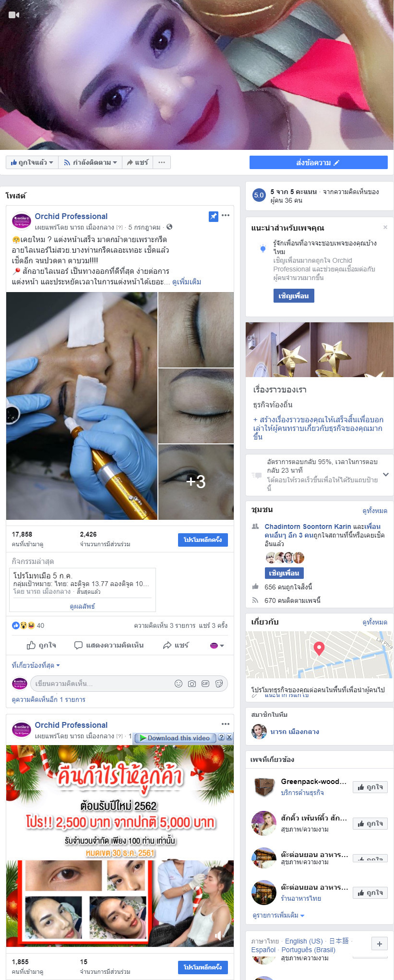Open the 'กำลังติดตาม' following dropdown
The height and width of the screenshot is (980, 394).
coord(90,162)
